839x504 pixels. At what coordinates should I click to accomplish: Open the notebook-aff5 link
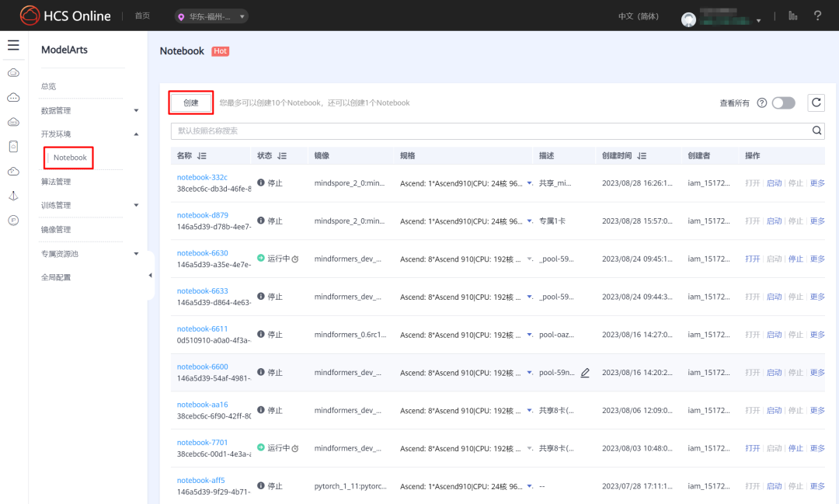click(201, 481)
